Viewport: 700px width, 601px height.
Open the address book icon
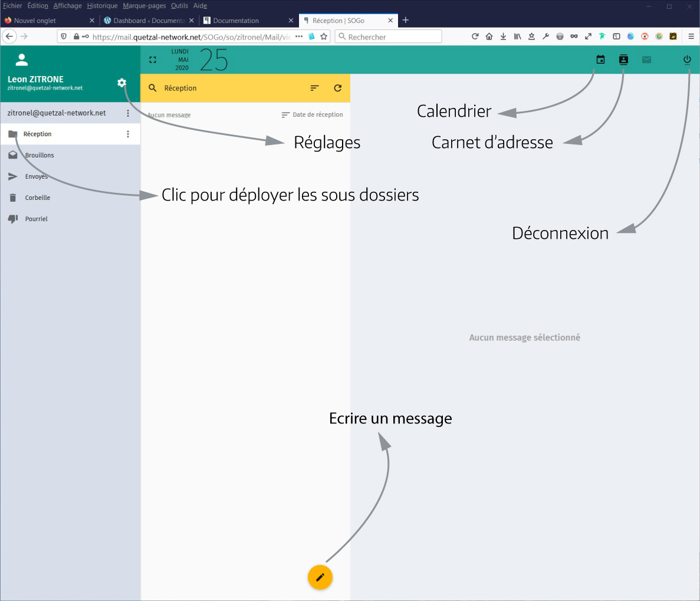[x=623, y=60]
